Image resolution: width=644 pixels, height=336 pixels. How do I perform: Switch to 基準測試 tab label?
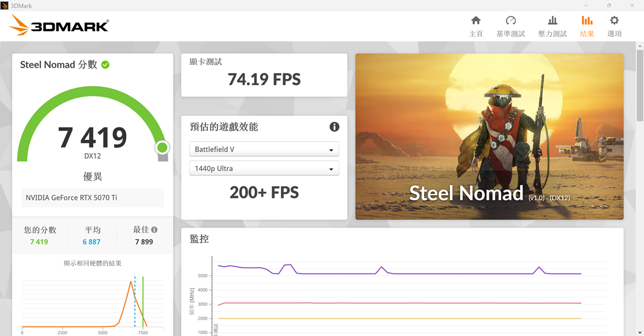click(510, 34)
